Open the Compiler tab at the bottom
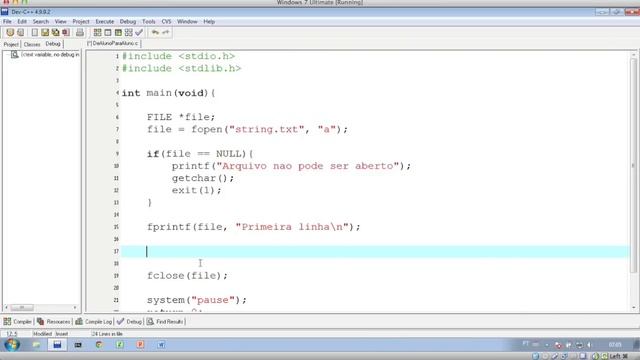The height and width of the screenshot is (360, 640). (x=18, y=322)
